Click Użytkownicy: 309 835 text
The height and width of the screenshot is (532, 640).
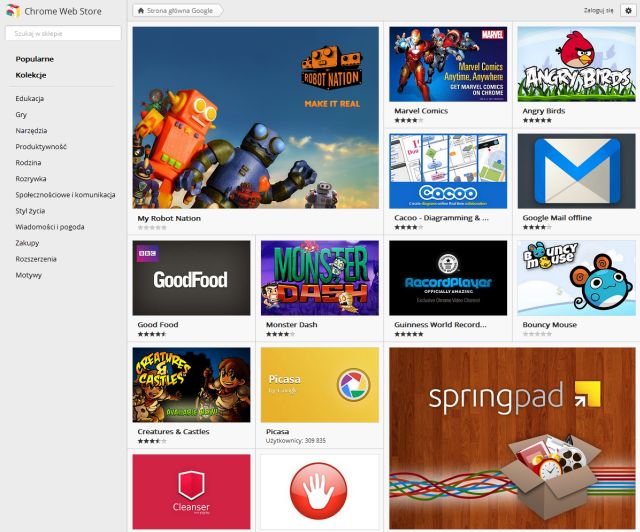point(296,441)
